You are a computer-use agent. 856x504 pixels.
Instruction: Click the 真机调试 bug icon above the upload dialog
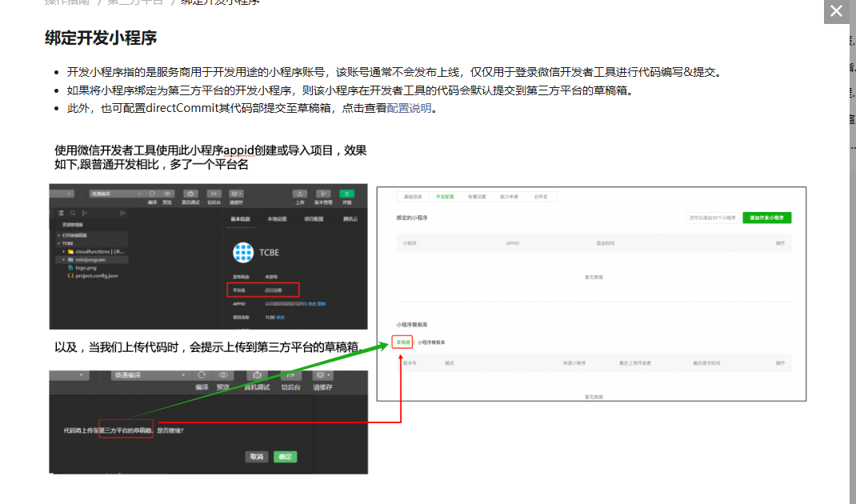(x=257, y=374)
